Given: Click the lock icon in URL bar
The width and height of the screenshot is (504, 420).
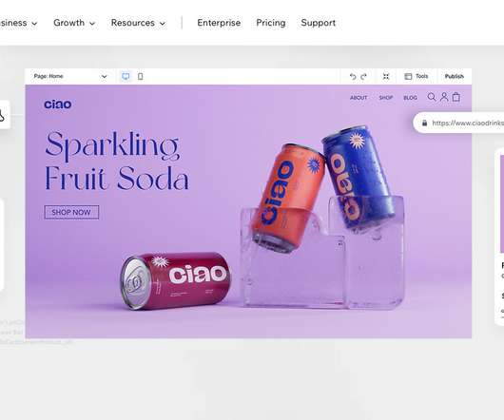Looking at the screenshot, I should 425,123.
